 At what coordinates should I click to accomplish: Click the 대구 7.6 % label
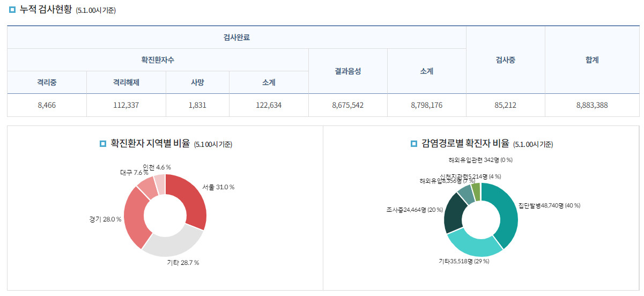click(135, 173)
